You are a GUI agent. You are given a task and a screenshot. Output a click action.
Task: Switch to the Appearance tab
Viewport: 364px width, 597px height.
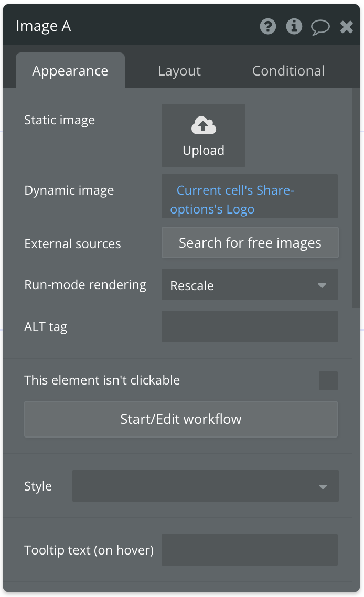tap(70, 71)
